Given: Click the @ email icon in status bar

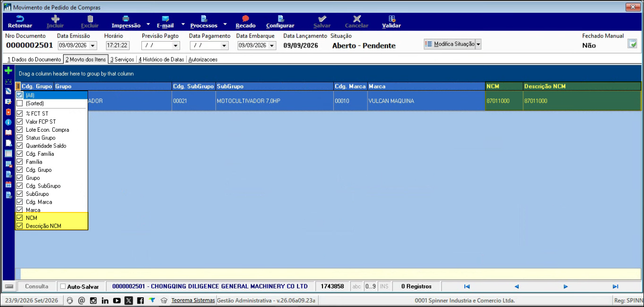Looking at the screenshot, I should [x=81, y=300].
